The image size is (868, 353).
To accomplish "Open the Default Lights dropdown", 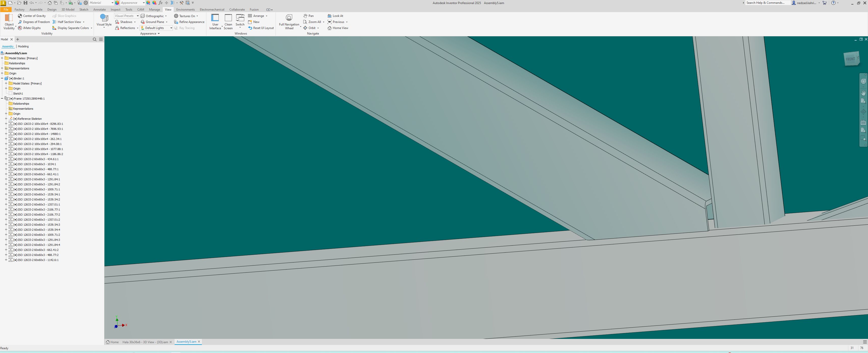I will (171, 28).
